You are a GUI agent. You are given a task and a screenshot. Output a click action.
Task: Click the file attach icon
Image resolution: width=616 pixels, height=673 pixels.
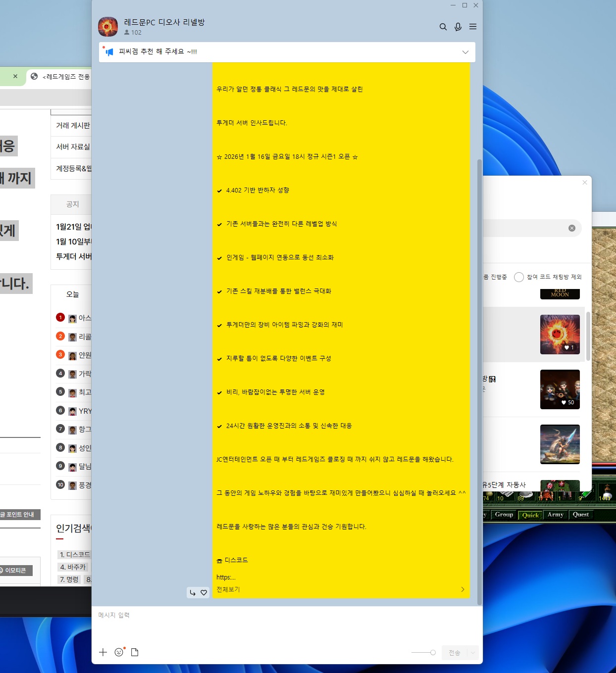(135, 652)
